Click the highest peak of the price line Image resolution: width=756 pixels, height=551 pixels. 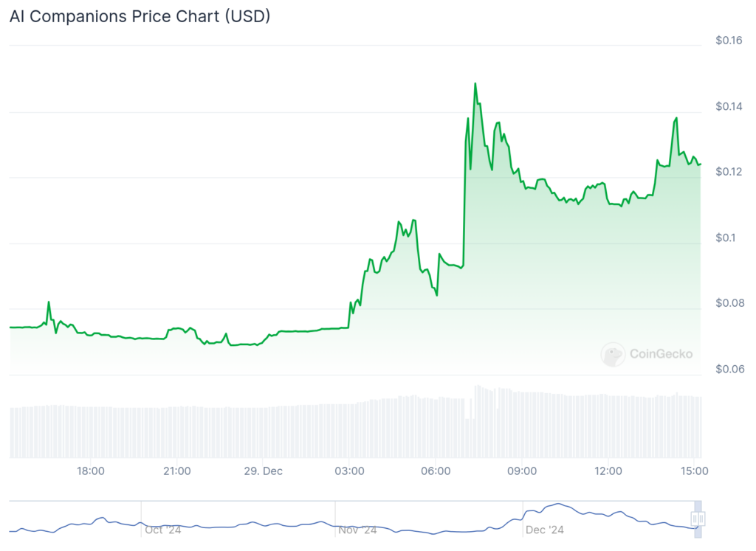pyautogui.click(x=475, y=83)
